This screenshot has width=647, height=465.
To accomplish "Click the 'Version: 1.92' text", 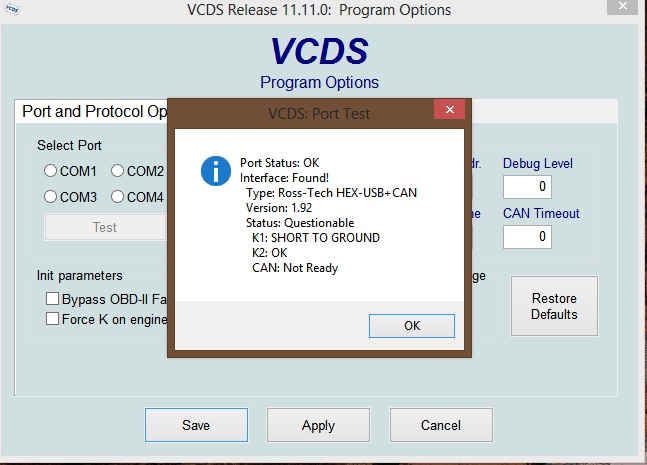I will (279, 208).
